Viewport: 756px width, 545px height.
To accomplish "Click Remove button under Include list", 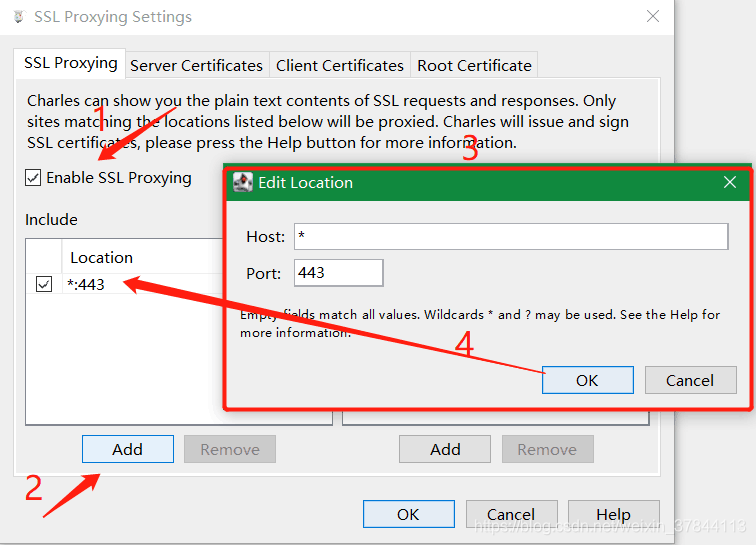I will [230, 449].
